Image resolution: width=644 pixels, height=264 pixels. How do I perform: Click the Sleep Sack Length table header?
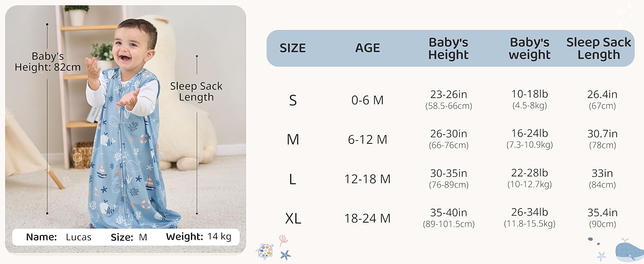[x=598, y=48]
